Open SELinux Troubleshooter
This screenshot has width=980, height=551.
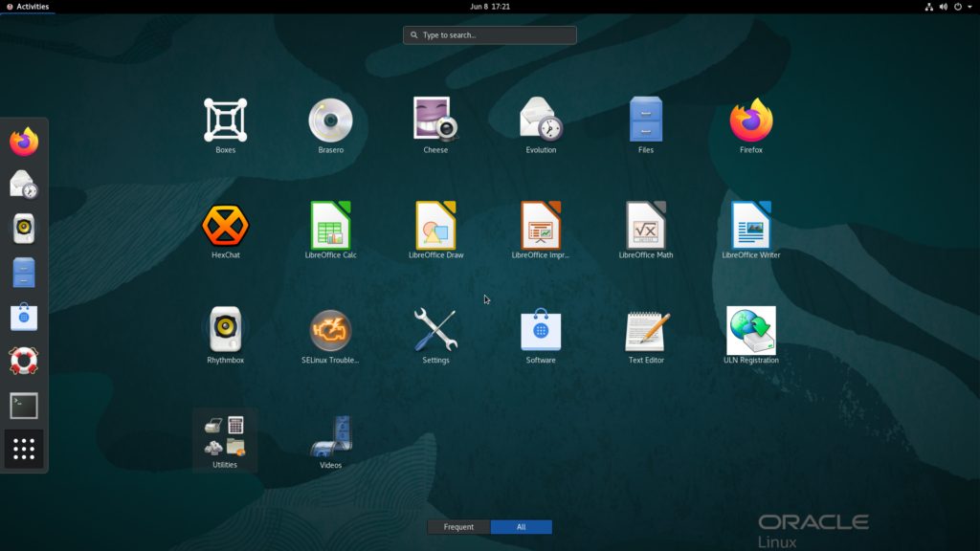[330, 331]
